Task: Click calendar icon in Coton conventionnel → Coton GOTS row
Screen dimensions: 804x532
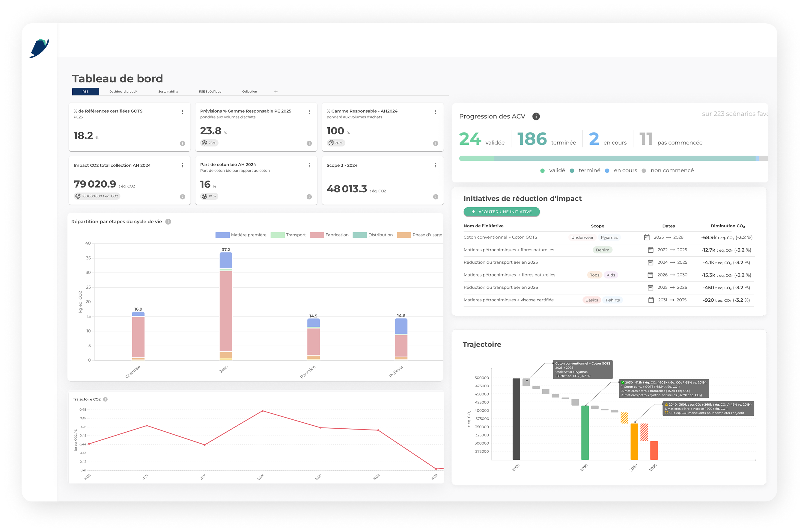Action: point(647,238)
